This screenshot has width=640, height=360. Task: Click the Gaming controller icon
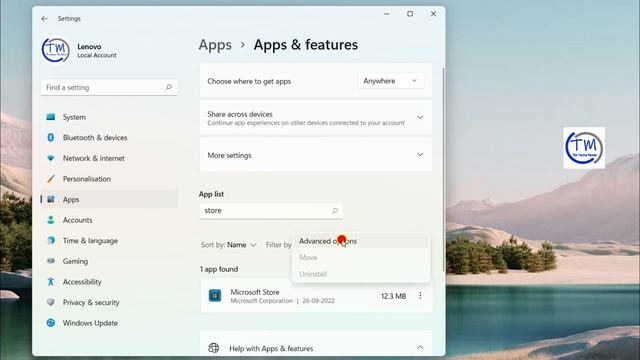[51, 261]
